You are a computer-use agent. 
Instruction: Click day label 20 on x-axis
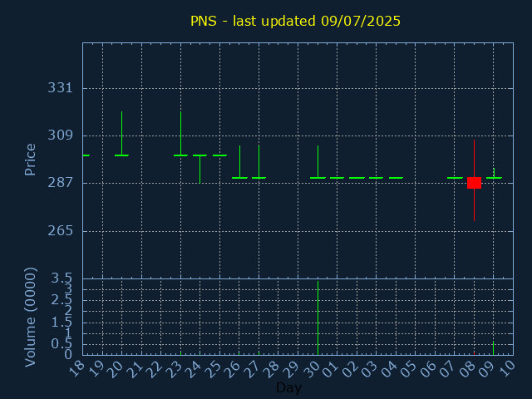click(116, 368)
